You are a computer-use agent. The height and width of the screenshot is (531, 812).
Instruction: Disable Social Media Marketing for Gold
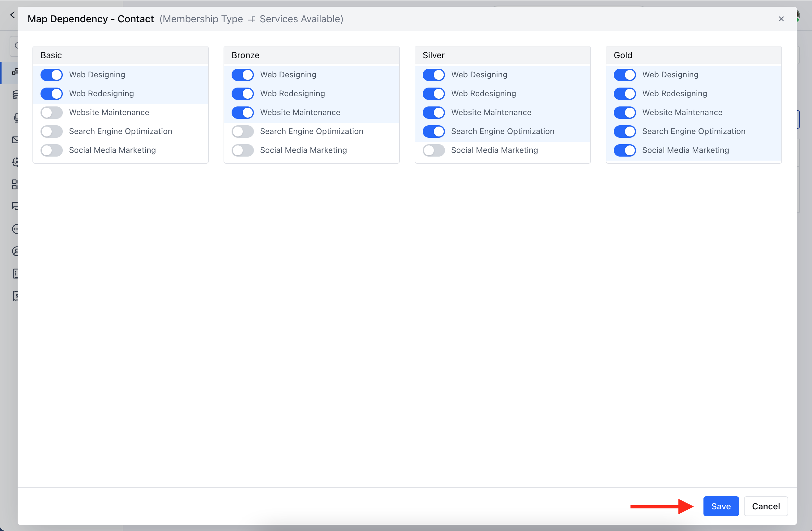coord(625,150)
